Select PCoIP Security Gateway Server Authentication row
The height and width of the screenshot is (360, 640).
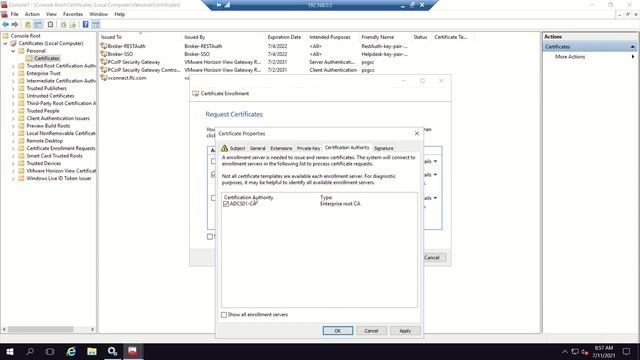pyautogui.click(x=254, y=62)
